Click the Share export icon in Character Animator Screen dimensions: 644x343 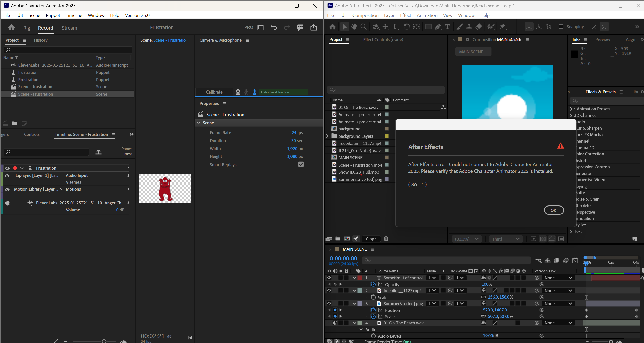pyautogui.click(x=314, y=27)
